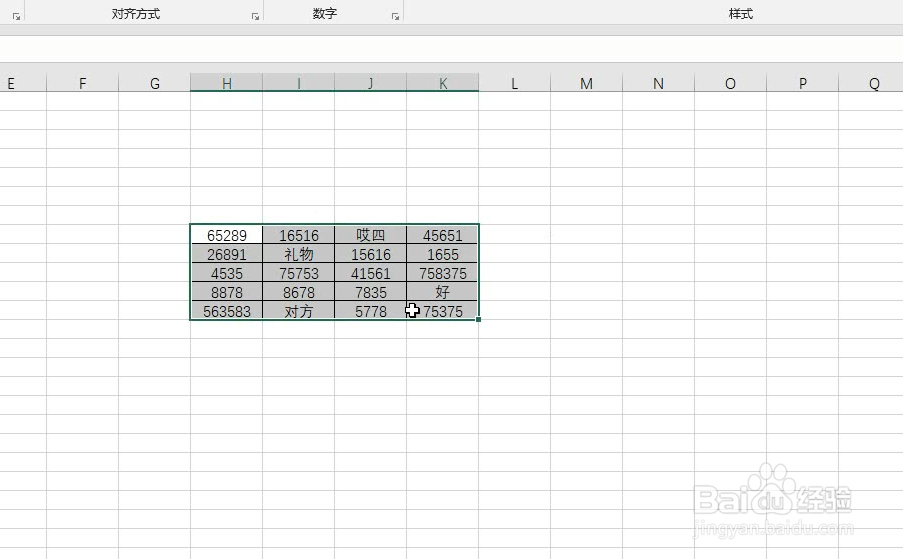Click the cell containing 758375

[442, 272]
